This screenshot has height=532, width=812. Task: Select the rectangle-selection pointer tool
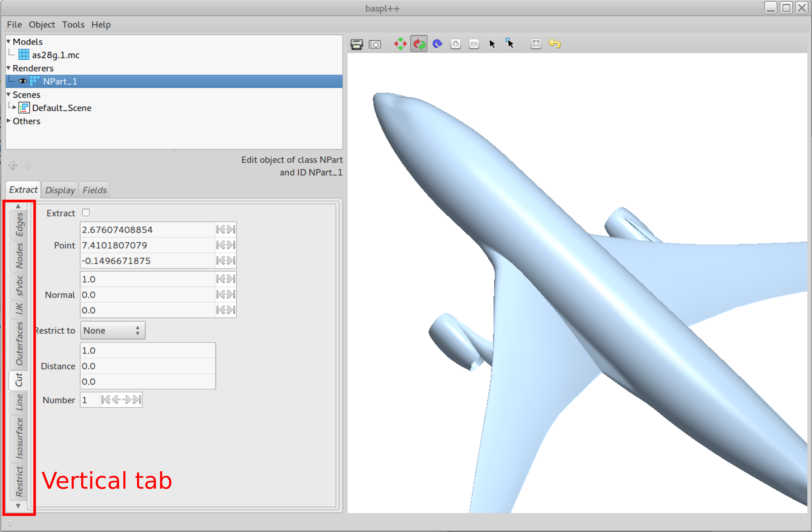click(510, 44)
